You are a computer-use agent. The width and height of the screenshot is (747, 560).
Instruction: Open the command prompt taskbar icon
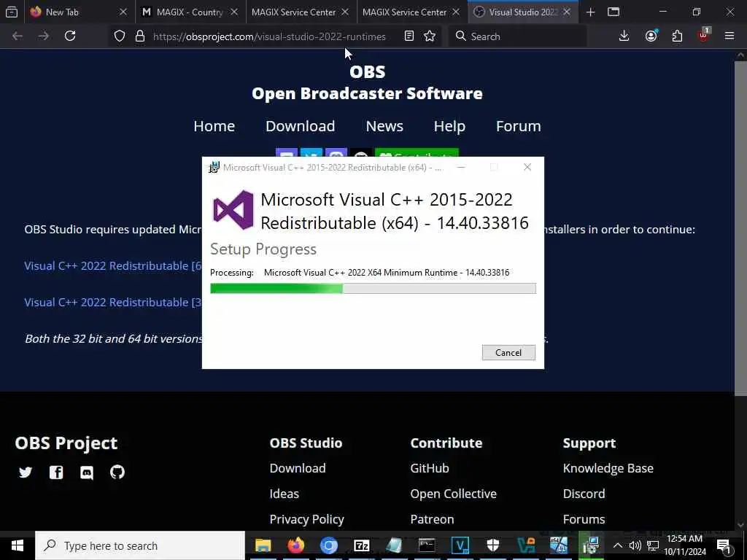click(427, 545)
